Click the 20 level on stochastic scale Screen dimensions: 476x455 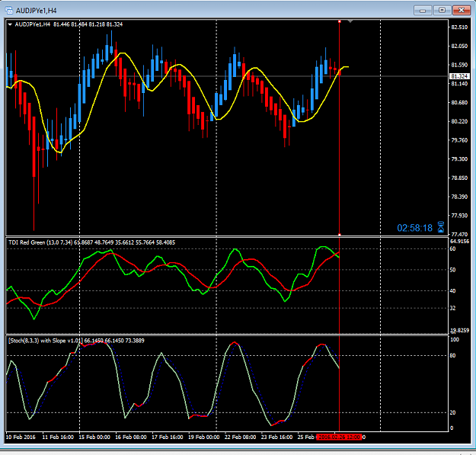452,412
